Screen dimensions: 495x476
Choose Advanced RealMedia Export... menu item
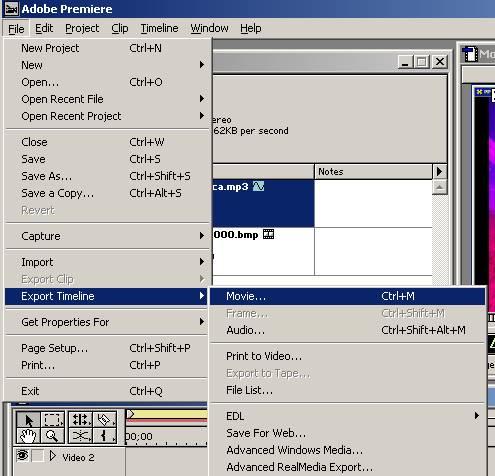(x=348, y=467)
